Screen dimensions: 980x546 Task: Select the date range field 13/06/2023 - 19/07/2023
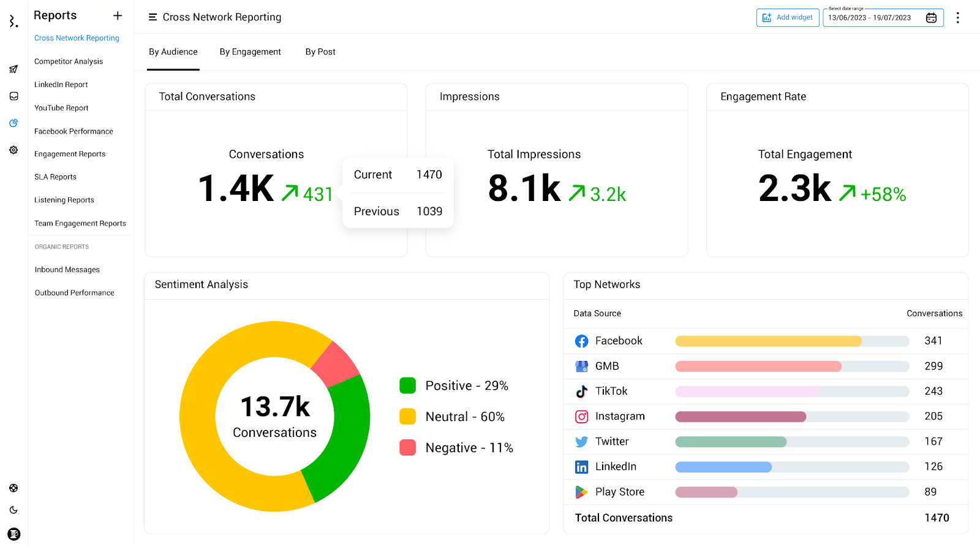click(x=869, y=18)
